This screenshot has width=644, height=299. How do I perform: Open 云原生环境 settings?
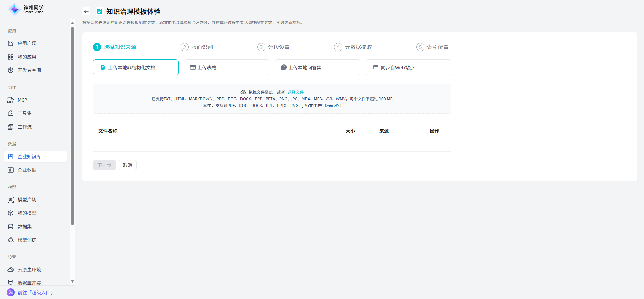29,270
